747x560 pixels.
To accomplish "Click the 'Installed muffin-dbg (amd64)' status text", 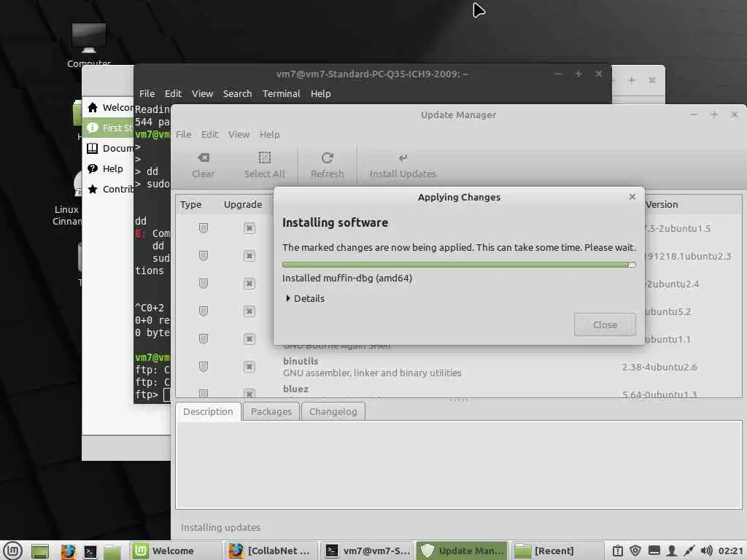I will pos(347,278).
